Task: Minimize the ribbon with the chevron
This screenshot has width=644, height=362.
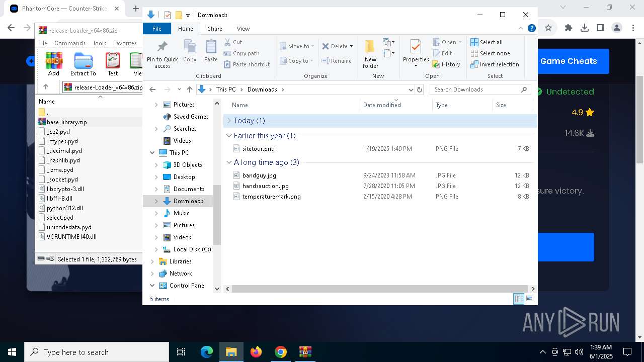Action: point(521,29)
